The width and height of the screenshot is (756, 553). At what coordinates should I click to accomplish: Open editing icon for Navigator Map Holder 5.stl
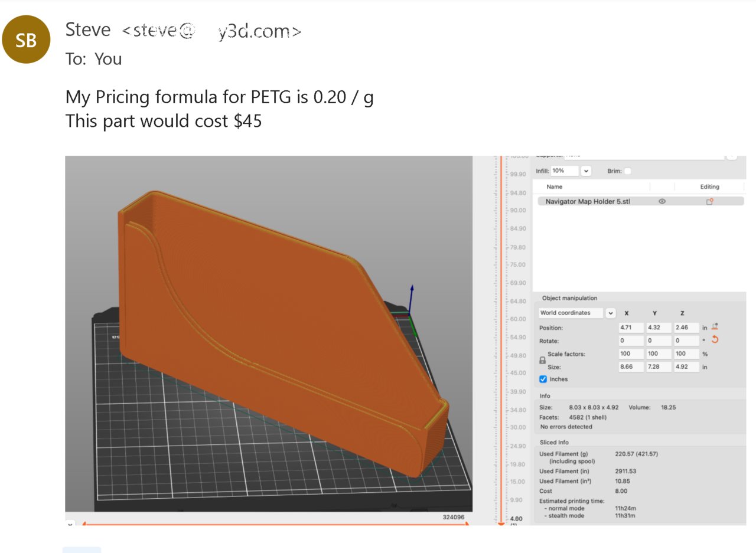tap(709, 201)
